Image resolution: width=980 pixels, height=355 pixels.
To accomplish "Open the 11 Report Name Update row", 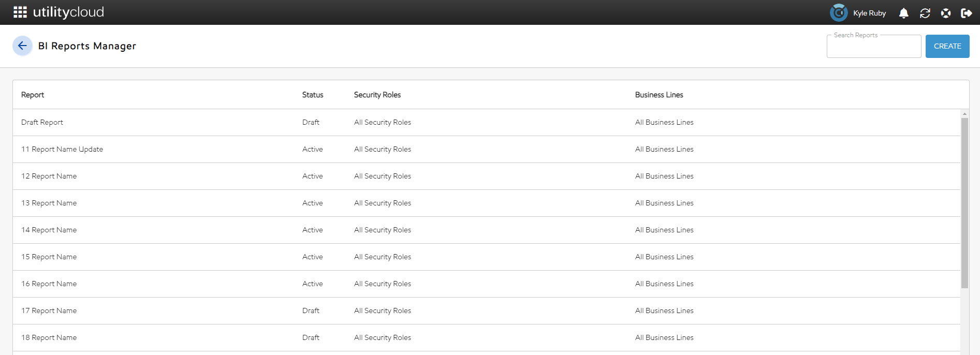I will click(x=62, y=150).
